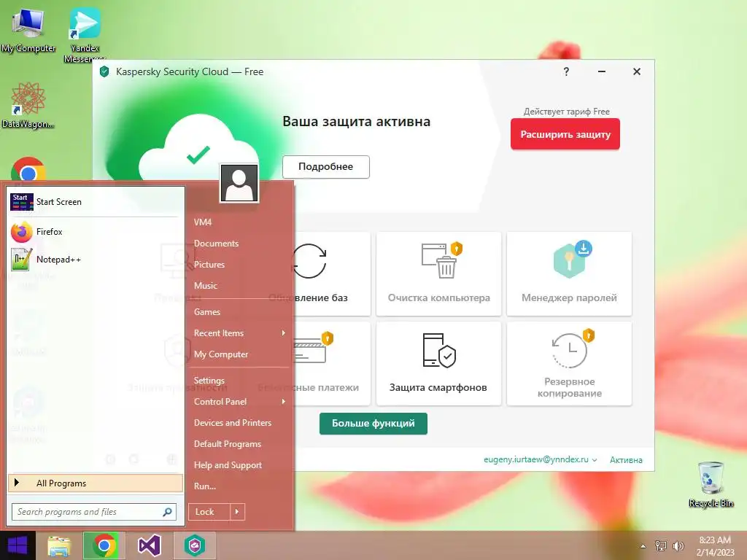
Task: Click "Действует тариф Free" text
Action: tap(566, 112)
